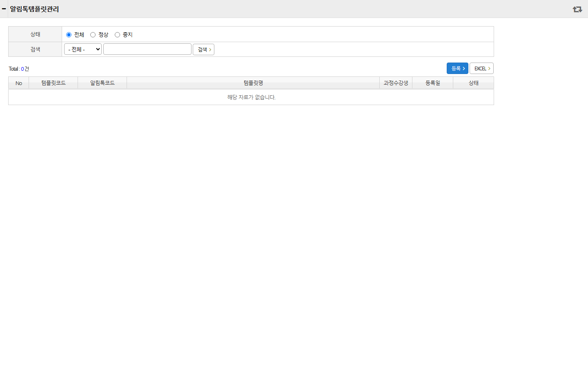Click the 검색 button
588x368 pixels.
(x=203, y=49)
